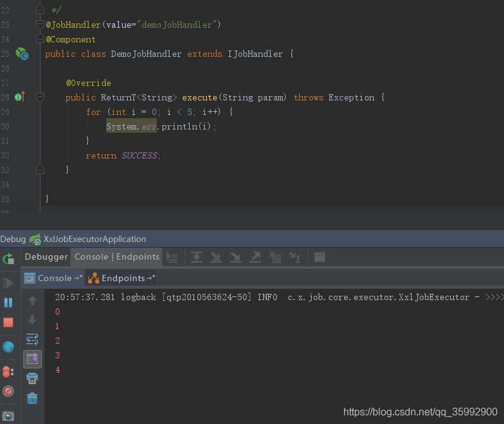Select the Console sub-tab
This screenshot has height=424, width=504.
(x=53, y=278)
